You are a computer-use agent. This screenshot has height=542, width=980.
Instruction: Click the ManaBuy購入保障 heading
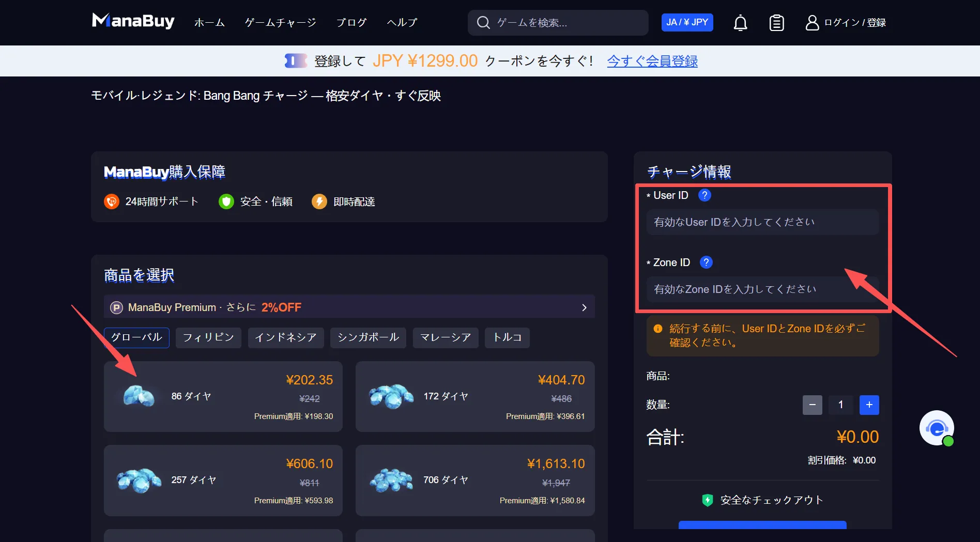(164, 172)
